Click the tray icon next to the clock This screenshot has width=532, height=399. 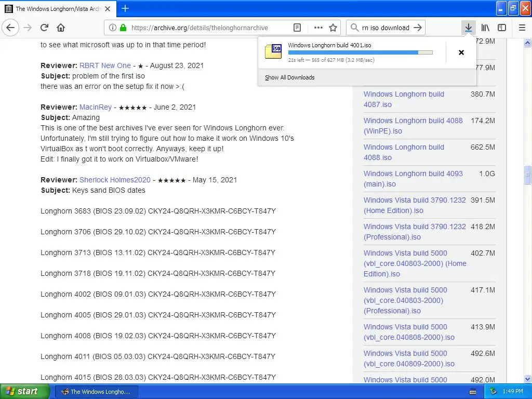click(x=494, y=392)
